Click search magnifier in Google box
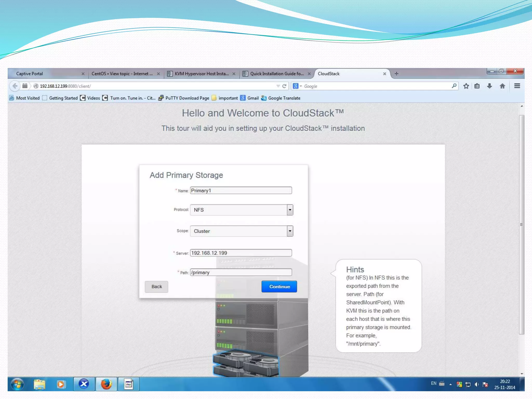The width and height of the screenshot is (532, 399). (x=454, y=86)
